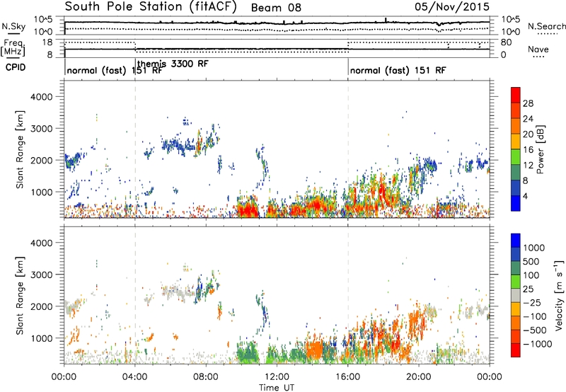Click the '08:00' time tick label
This screenshot has width=566, height=392.
(206, 377)
